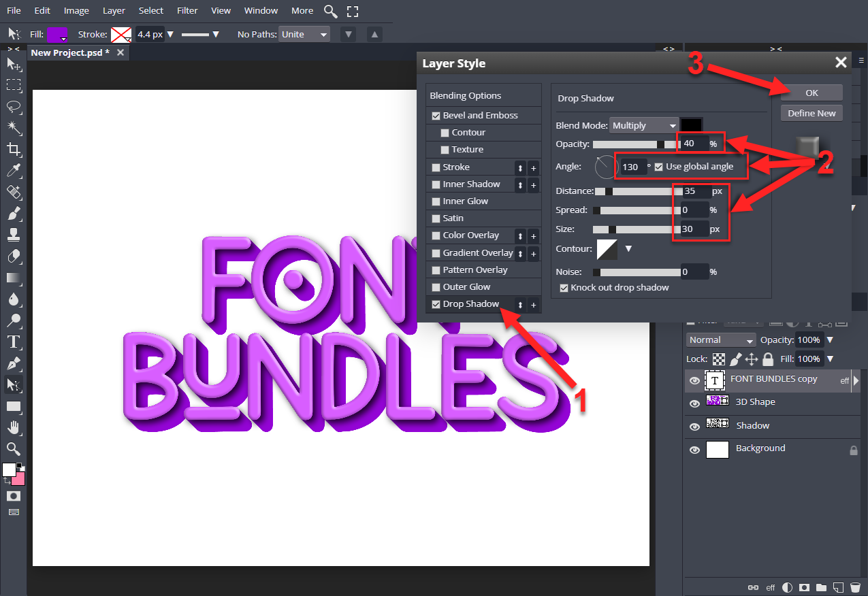Open the Blend Mode Multiply dropdown
The image size is (868, 596).
coord(644,125)
